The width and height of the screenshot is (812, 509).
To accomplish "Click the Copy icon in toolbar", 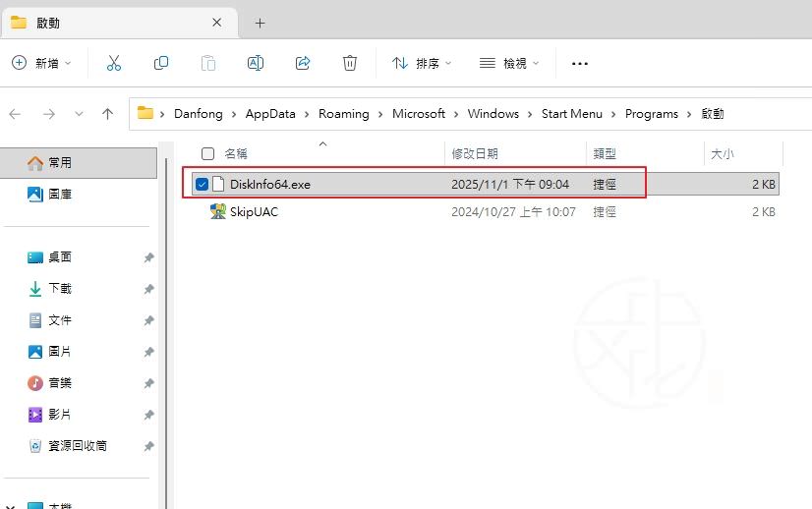I will point(161,63).
